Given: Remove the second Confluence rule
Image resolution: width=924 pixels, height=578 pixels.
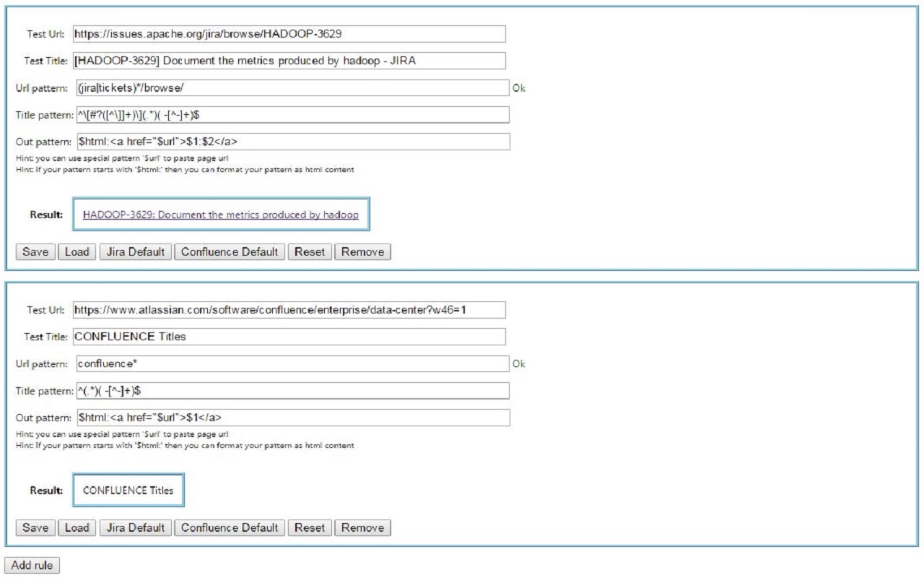Looking at the screenshot, I should click(x=362, y=527).
